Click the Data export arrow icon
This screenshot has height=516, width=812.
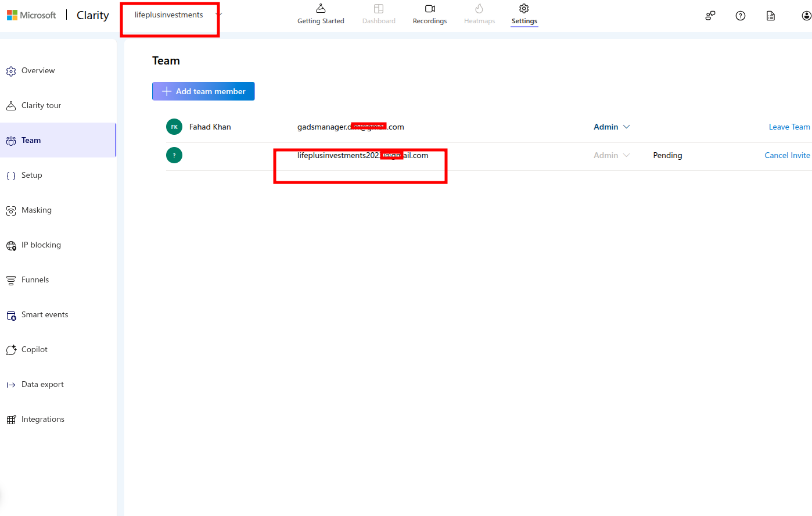pyautogui.click(x=11, y=385)
